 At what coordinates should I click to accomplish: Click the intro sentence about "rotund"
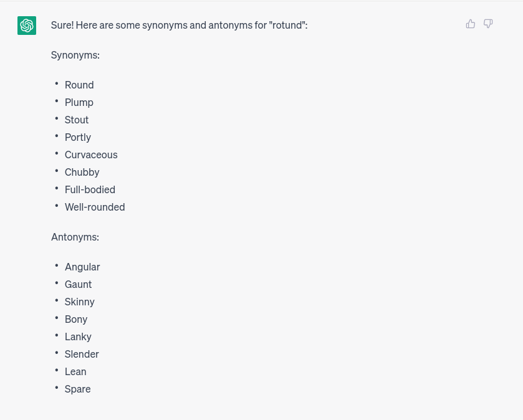(x=179, y=25)
